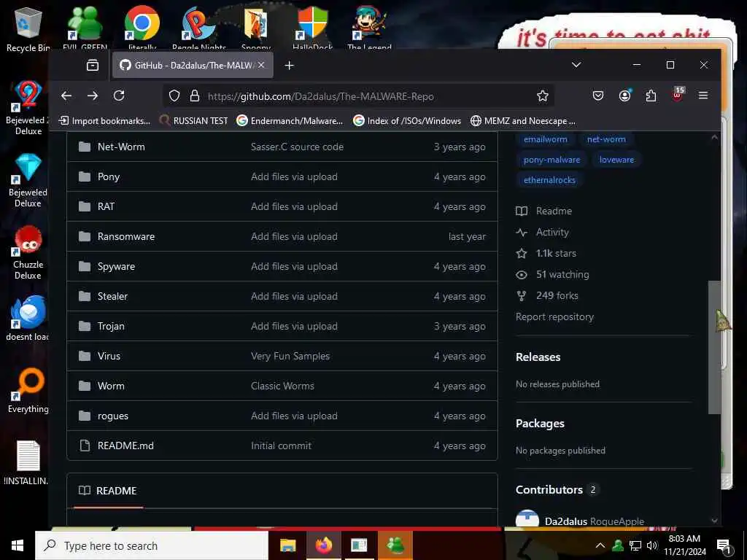Open the Endermanch/Malware bookmark
The height and width of the screenshot is (560, 747).
[290, 121]
